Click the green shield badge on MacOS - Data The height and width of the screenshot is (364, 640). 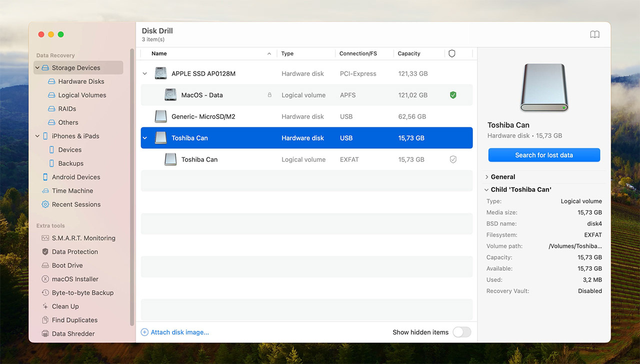pyautogui.click(x=453, y=95)
